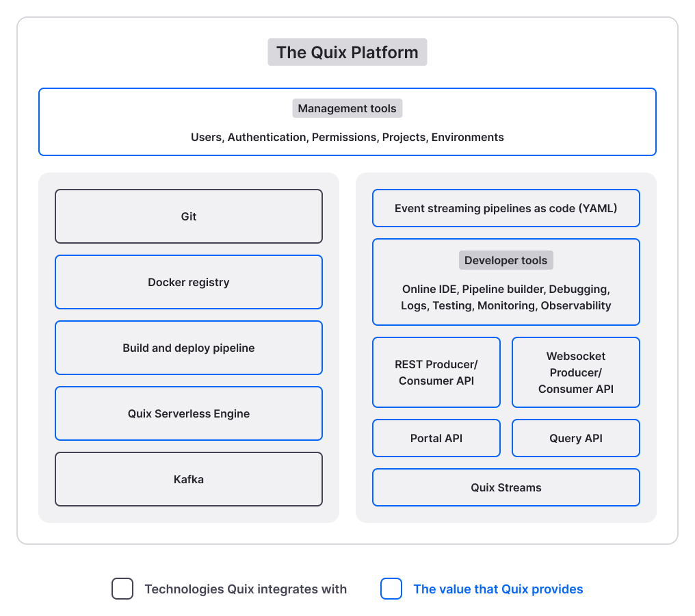Image resolution: width=695 pixels, height=616 pixels.
Task: Click the Management tools label
Action: coord(347,108)
